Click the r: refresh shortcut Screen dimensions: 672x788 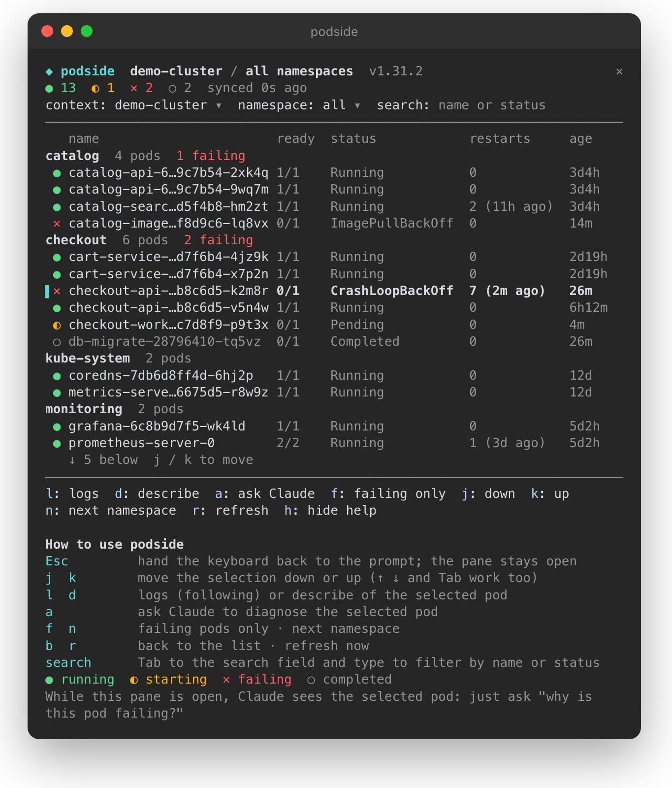click(230, 511)
